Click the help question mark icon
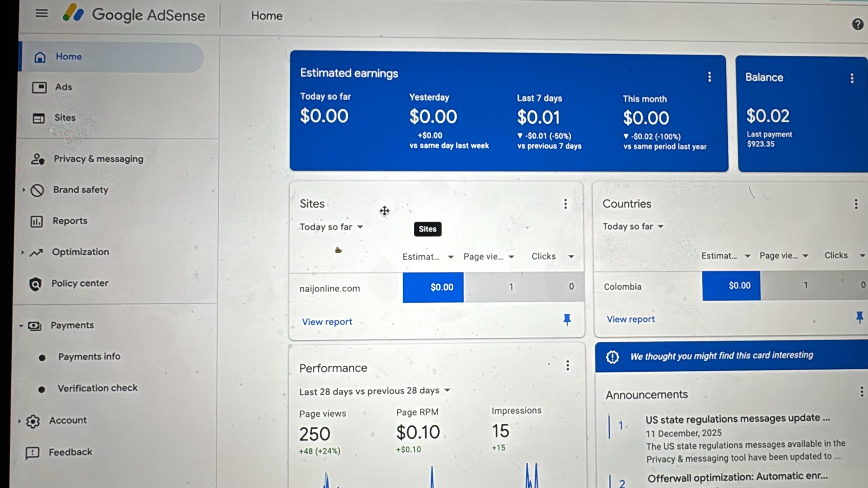This screenshot has height=488, width=868. 857,24
